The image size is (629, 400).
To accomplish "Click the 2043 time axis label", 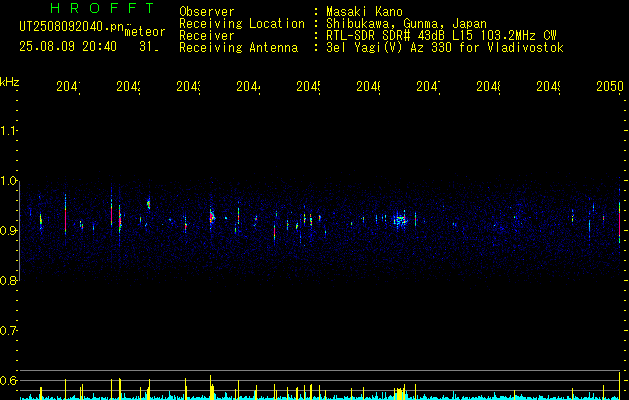I will 189,87.
